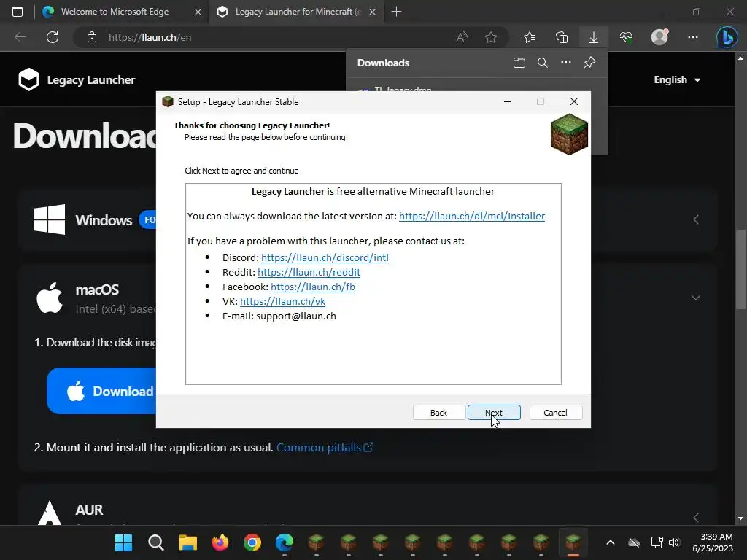Click the address bar URL

(150, 37)
